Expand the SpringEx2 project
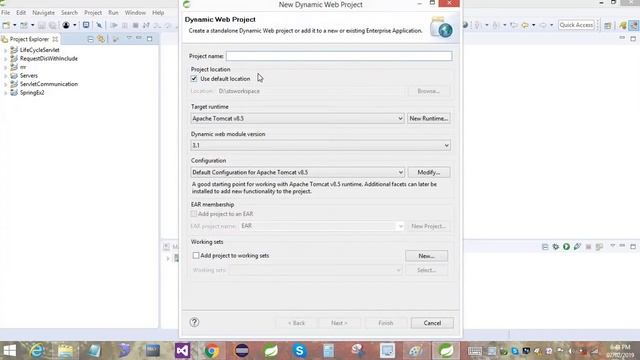The width and height of the screenshot is (640, 360). point(5,93)
